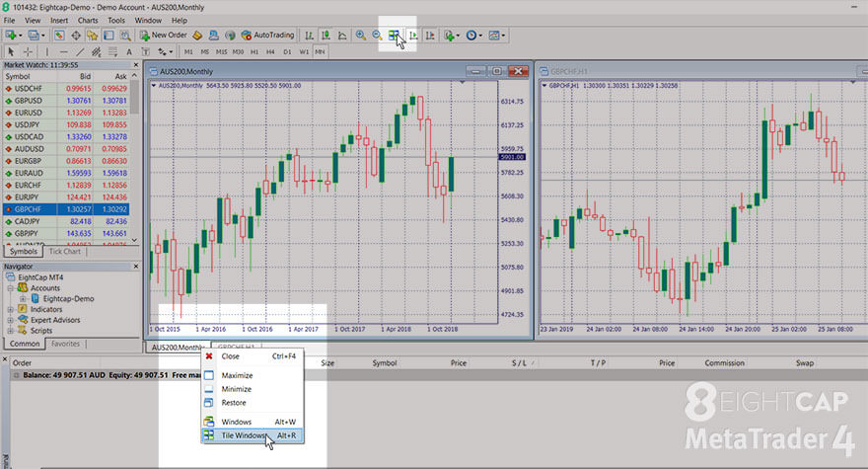Switch chart to Candlesticks style
This screenshot has width=868, height=469.
coord(326,36)
